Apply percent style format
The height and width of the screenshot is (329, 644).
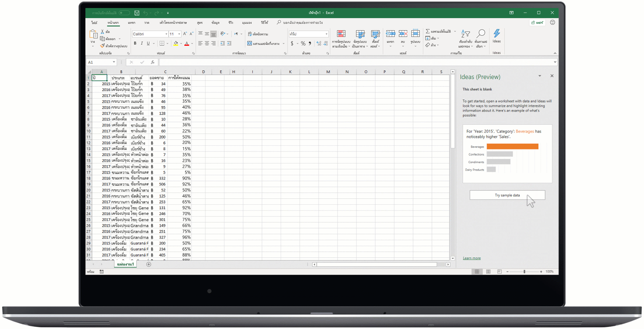(303, 43)
